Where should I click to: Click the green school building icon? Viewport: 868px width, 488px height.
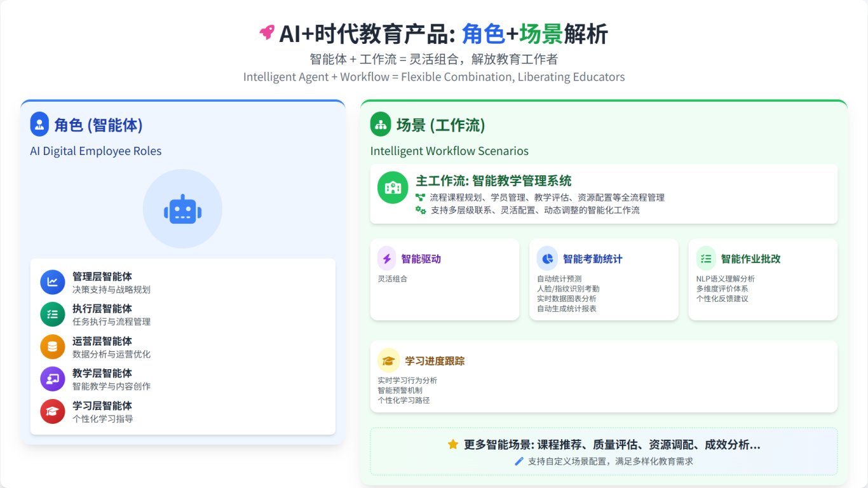393,188
